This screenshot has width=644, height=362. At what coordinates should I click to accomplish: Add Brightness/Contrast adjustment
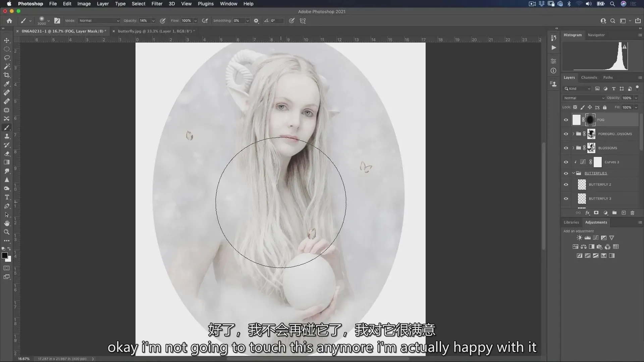579,238
